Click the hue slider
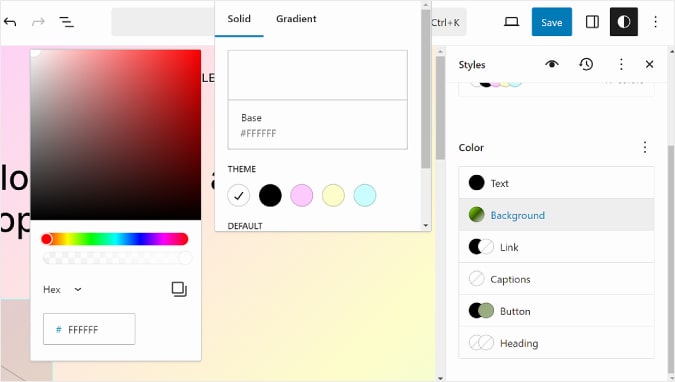The height and width of the screenshot is (382, 675). (115, 239)
